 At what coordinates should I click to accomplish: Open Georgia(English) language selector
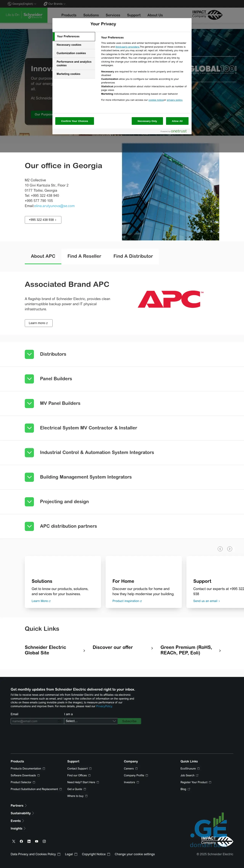22,4
